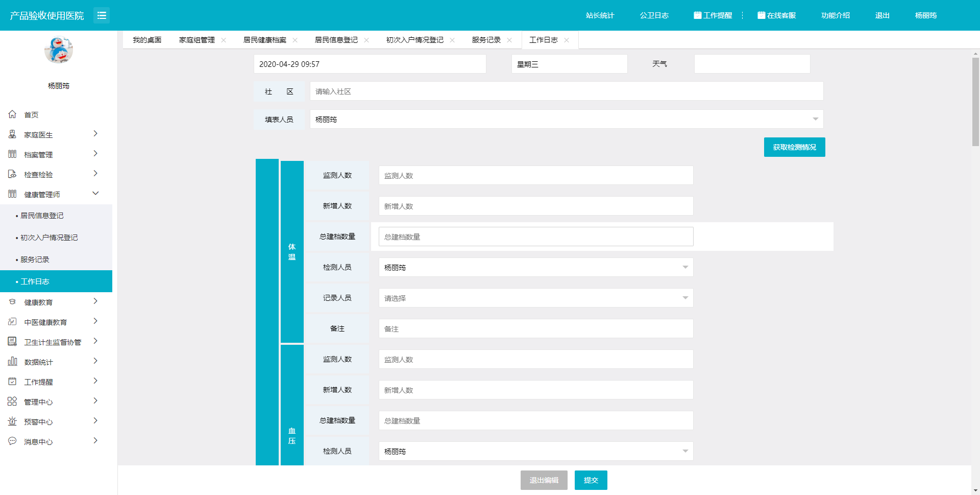Click the vertical scrollbar on right
This screenshot has height=495, width=980.
(x=975, y=102)
